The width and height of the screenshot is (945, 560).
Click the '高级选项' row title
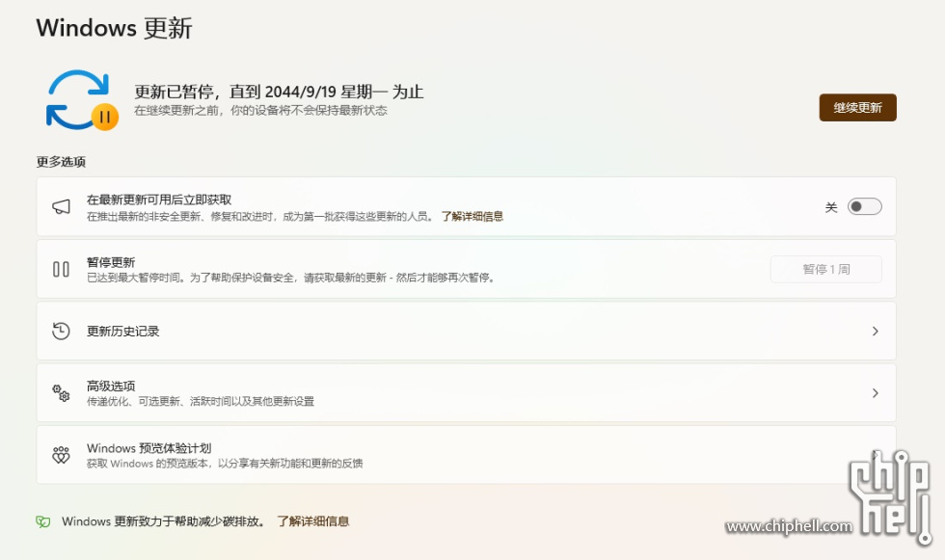pos(111,386)
